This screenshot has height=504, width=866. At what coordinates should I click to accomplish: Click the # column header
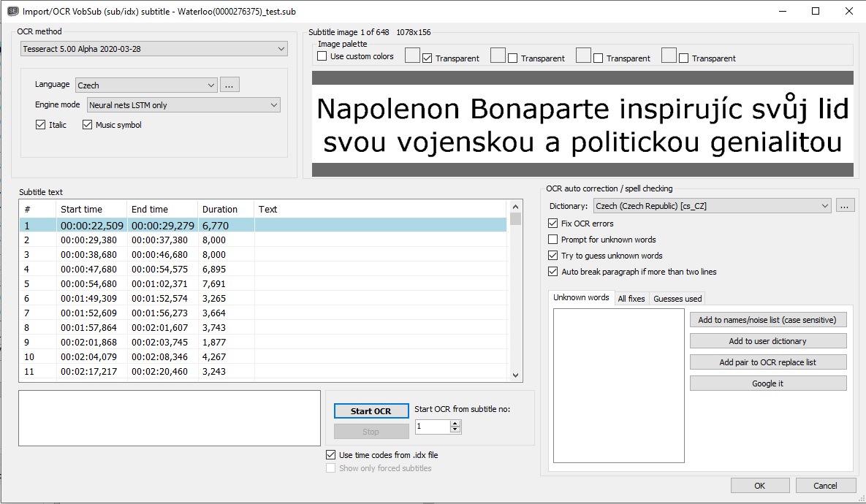click(x=37, y=209)
